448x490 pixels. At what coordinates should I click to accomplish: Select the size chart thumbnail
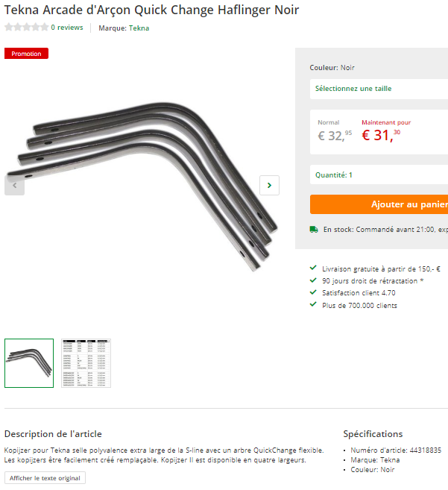(86, 363)
